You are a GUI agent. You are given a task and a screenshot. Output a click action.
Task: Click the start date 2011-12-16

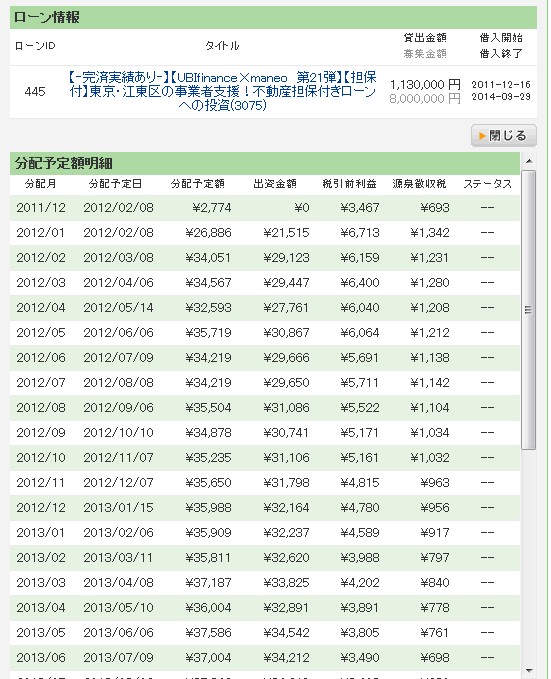501,85
